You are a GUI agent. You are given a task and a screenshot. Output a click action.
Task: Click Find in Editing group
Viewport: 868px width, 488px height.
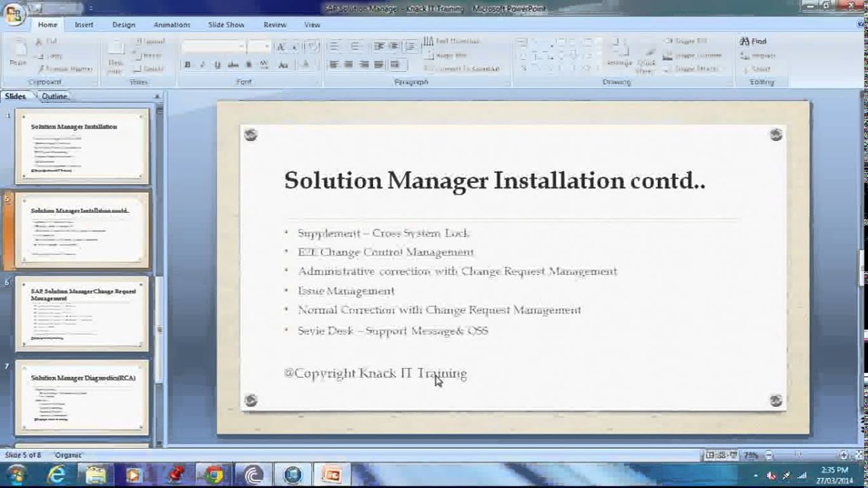click(x=753, y=41)
